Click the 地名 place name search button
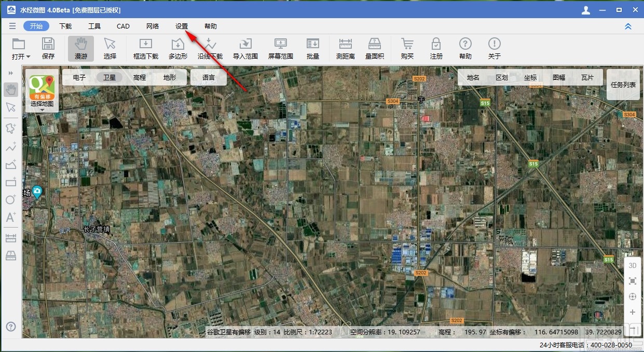Viewport: 644px width, 352px height. click(473, 78)
